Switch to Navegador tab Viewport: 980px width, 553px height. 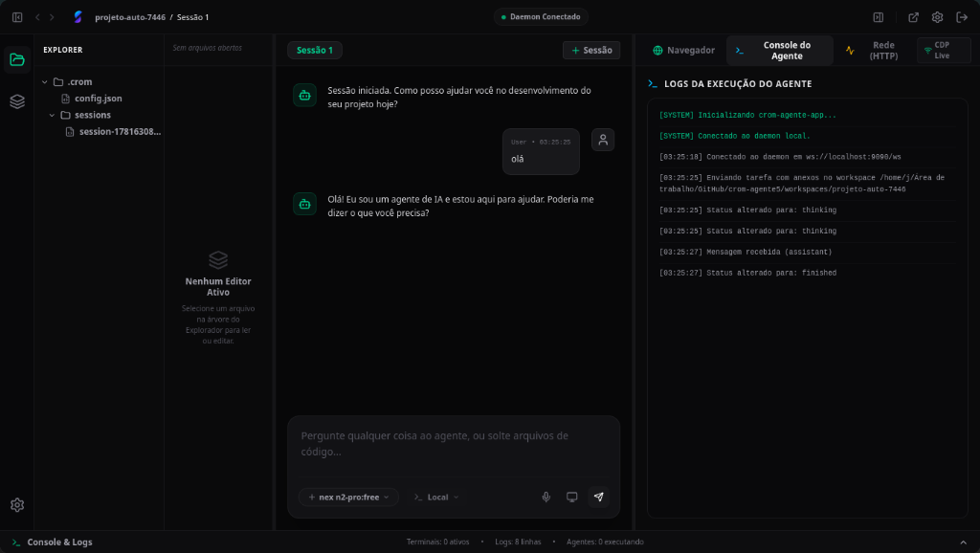(683, 50)
